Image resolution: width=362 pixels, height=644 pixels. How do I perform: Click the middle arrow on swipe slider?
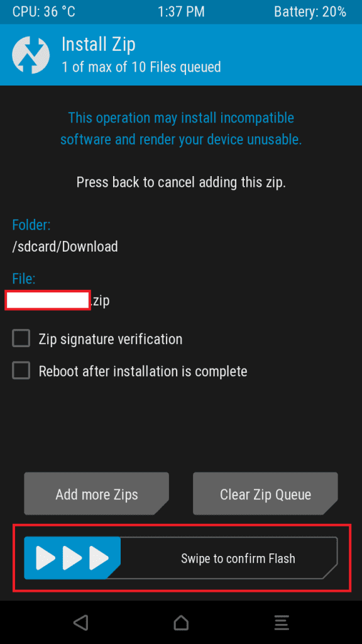point(72,558)
